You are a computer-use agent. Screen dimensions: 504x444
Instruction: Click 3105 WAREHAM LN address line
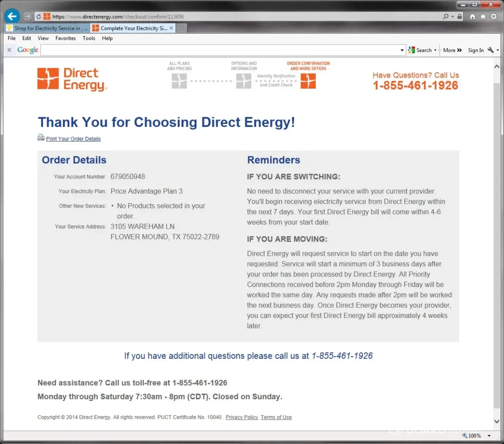point(143,226)
